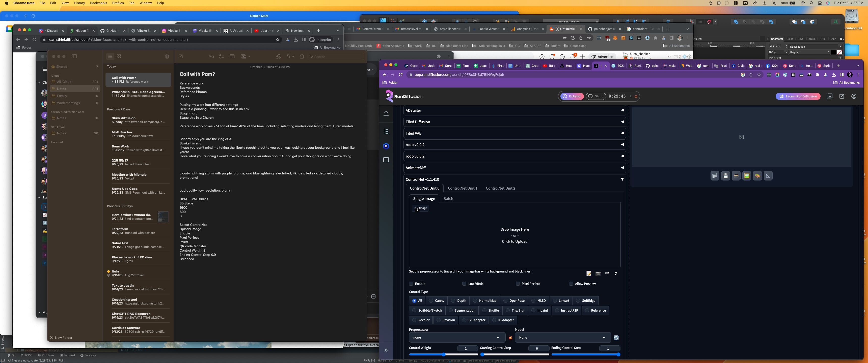Refresh the ControlNet model list

pyautogui.click(x=616, y=338)
